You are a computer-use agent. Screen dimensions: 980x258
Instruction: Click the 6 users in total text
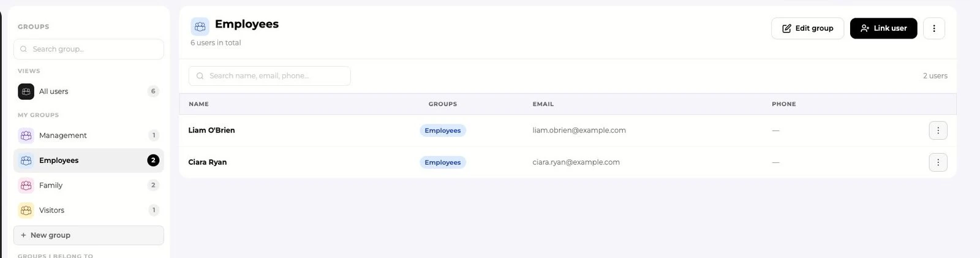(216, 43)
